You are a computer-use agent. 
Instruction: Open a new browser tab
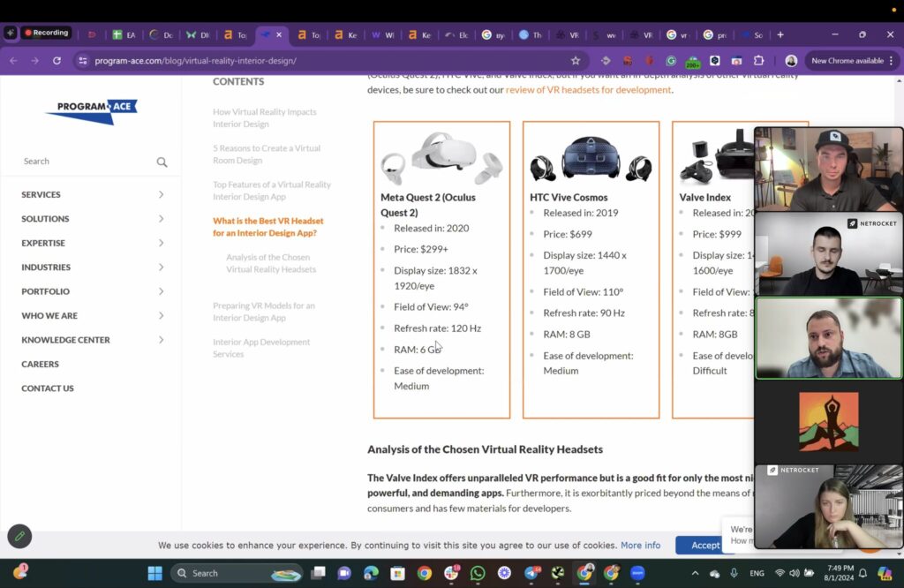point(780,34)
